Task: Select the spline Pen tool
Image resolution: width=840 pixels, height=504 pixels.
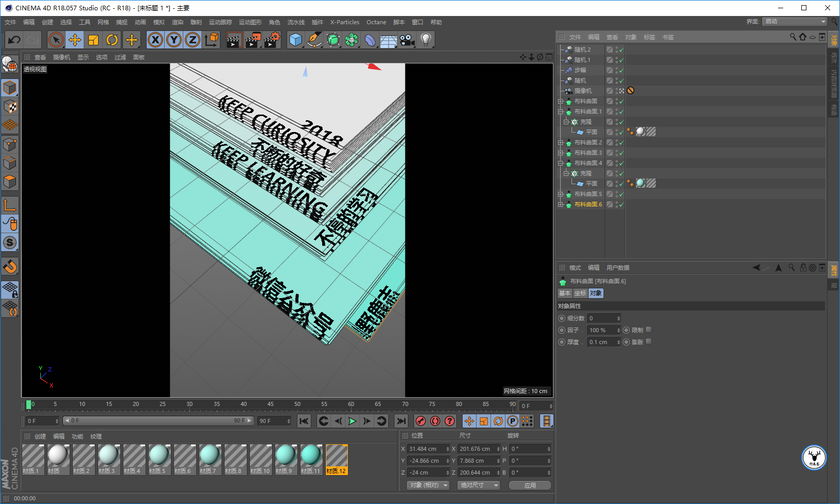Action: point(314,40)
